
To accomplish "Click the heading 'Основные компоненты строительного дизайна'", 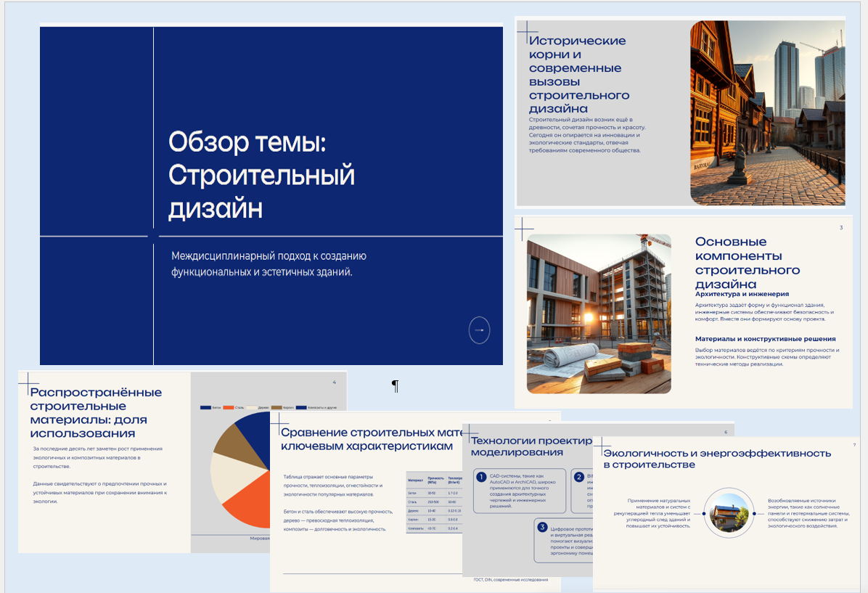I will 748,263.
